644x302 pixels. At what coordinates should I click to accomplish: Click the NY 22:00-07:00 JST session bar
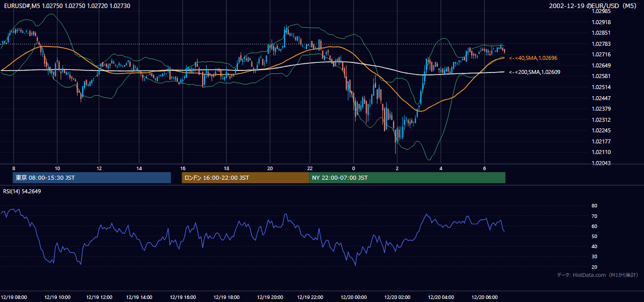point(407,178)
